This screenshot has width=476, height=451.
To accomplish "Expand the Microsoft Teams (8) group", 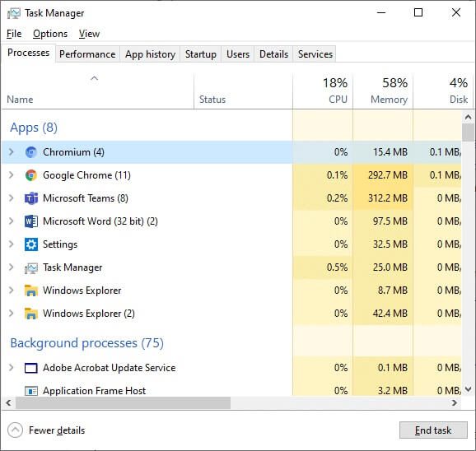I will pos(12,198).
